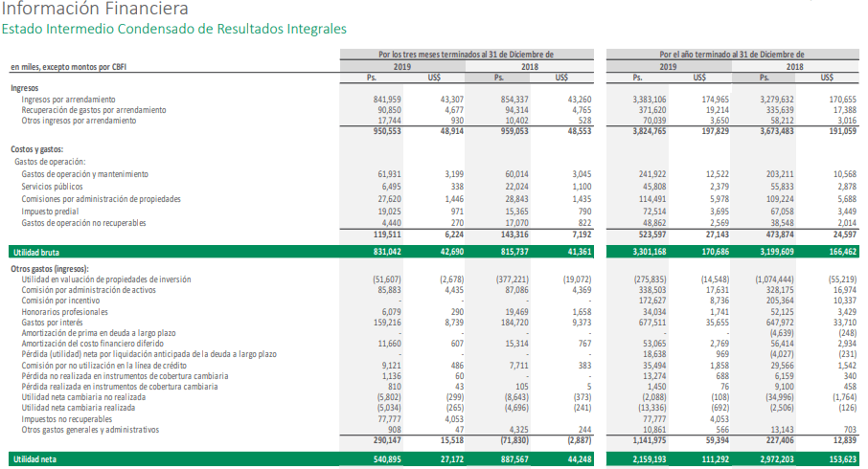Select the value (1,074,444)
The height and width of the screenshot is (469, 868).
click(774, 279)
